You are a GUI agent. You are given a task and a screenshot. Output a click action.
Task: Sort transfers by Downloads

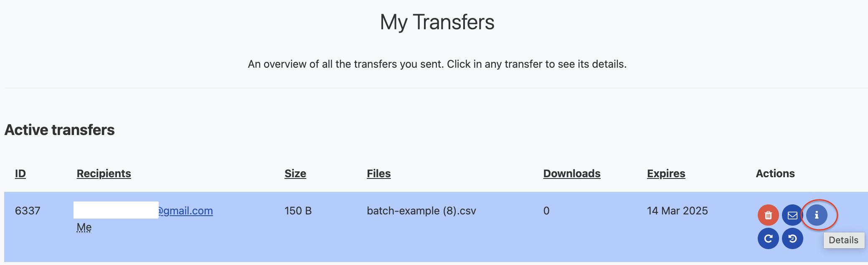pos(572,173)
